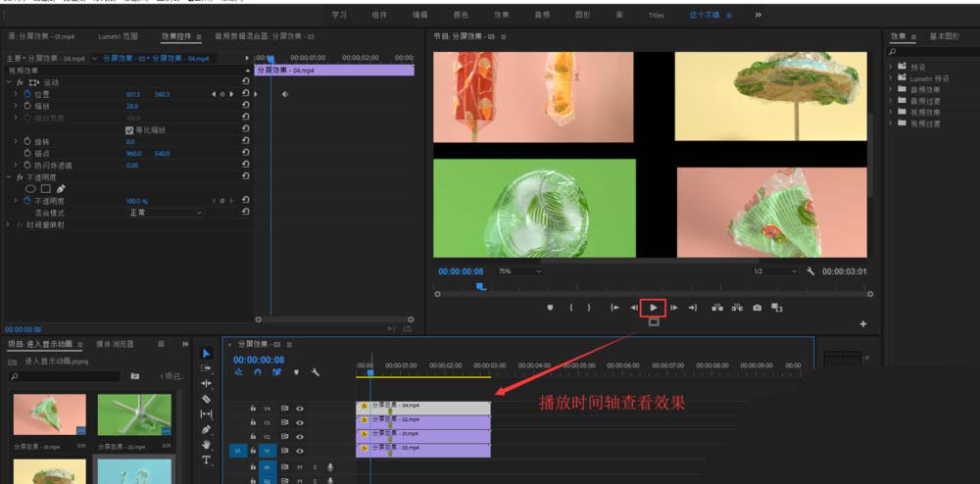Hide track V4 with eye icon
Screen dimensions: 980x484
(x=300, y=409)
